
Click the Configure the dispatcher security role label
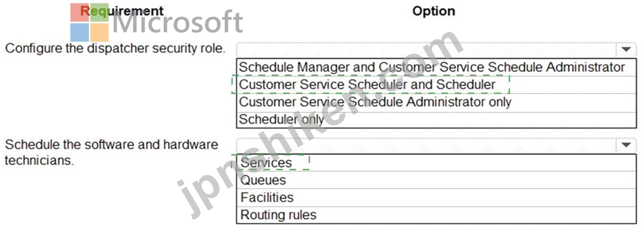coord(115,48)
